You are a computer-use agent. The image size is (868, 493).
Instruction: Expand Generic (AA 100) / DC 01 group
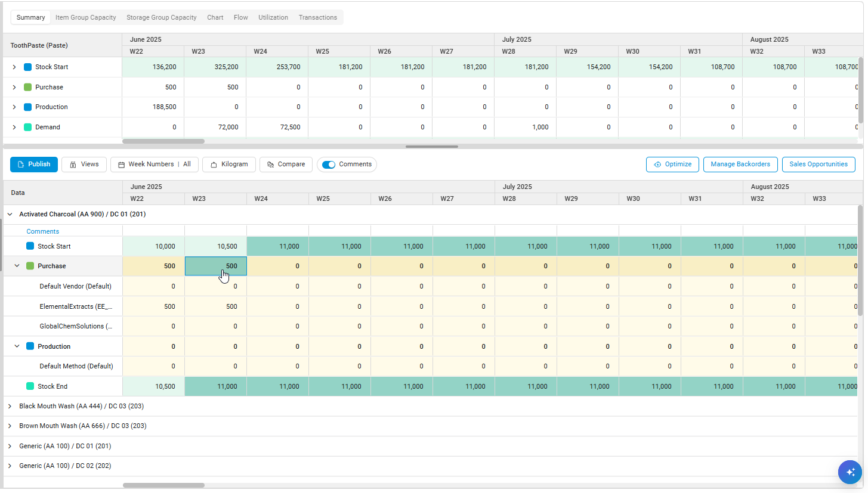(10, 446)
